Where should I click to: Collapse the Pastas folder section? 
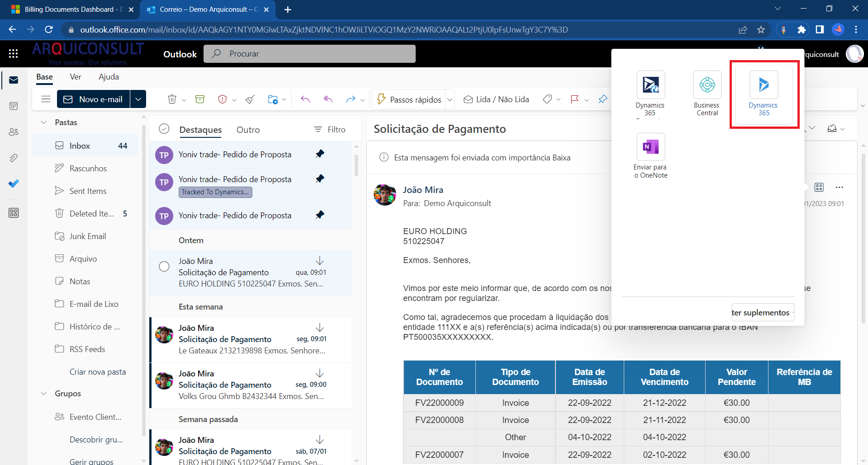click(x=44, y=122)
